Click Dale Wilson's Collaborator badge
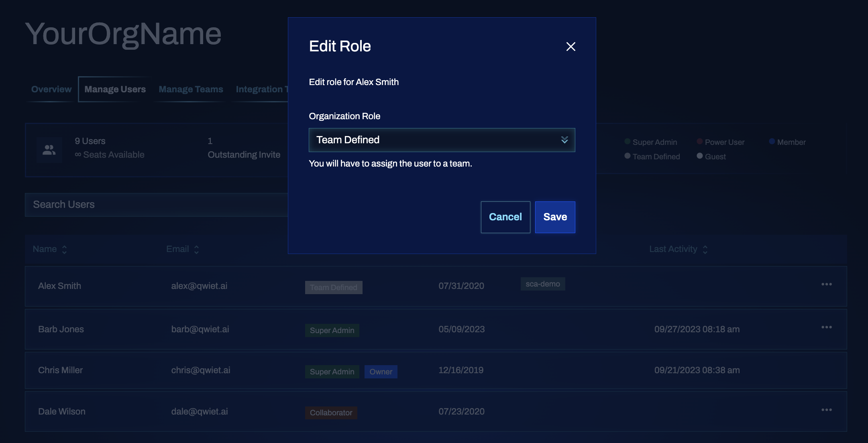 [x=331, y=413]
